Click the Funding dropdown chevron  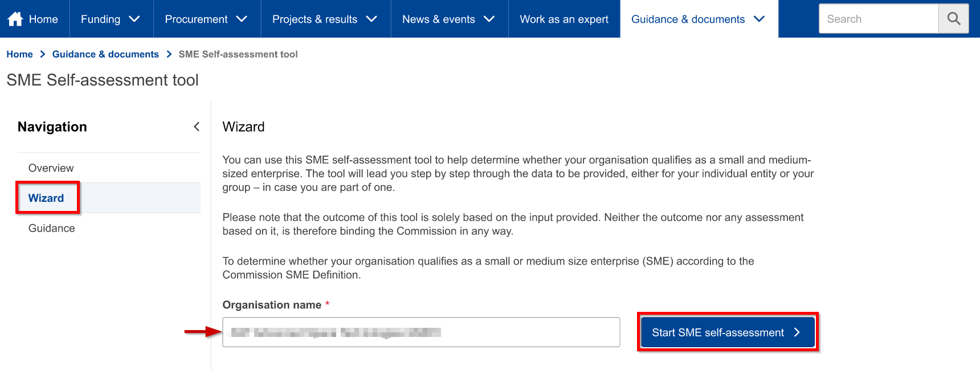[x=134, y=19]
